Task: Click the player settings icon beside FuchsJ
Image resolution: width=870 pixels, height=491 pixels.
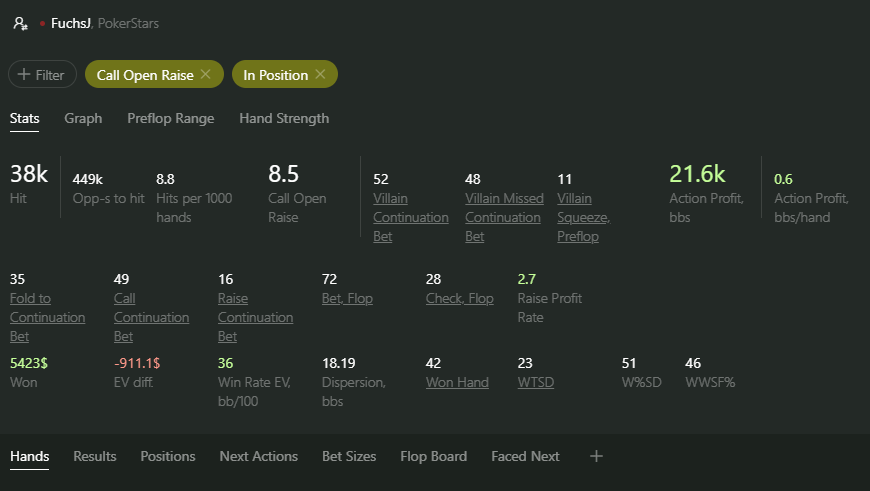Action: pos(20,23)
